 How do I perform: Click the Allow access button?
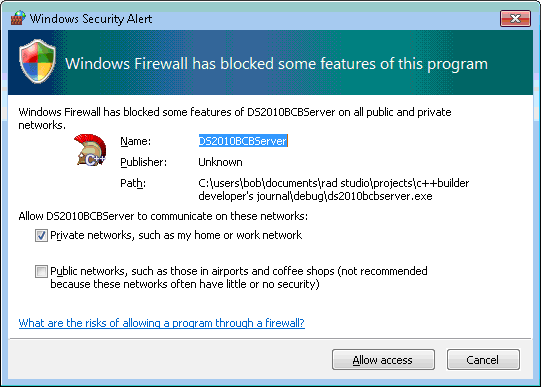[x=383, y=360]
